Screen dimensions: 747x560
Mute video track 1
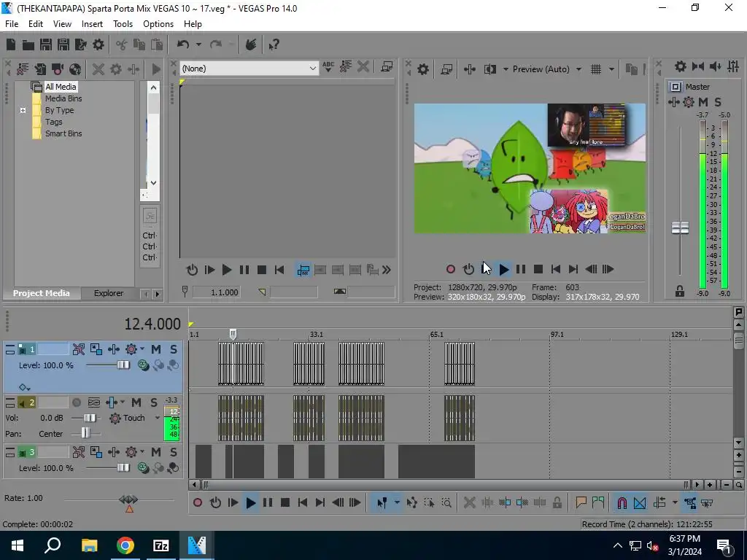[156, 349]
